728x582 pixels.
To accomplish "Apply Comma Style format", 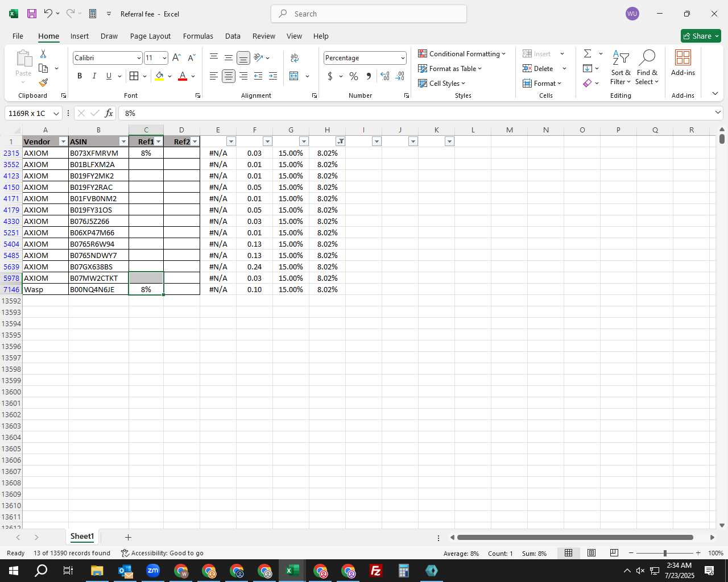I will click(369, 76).
